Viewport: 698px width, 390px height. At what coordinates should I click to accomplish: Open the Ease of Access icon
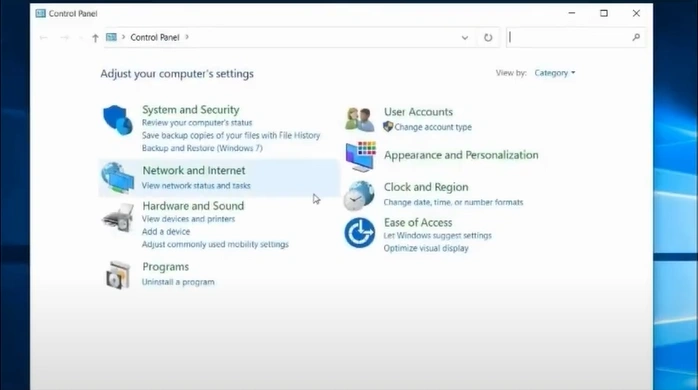[x=360, y=233]
